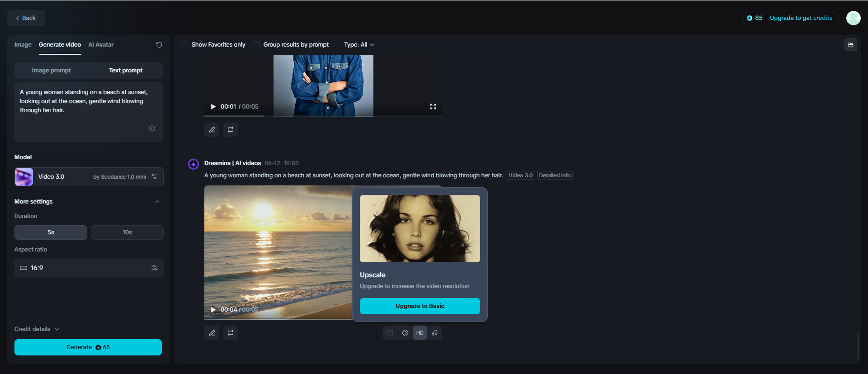868x374 pixels.
Task: Select the 10s duration option
Action: pyautogui.click(x=127, y=232)
